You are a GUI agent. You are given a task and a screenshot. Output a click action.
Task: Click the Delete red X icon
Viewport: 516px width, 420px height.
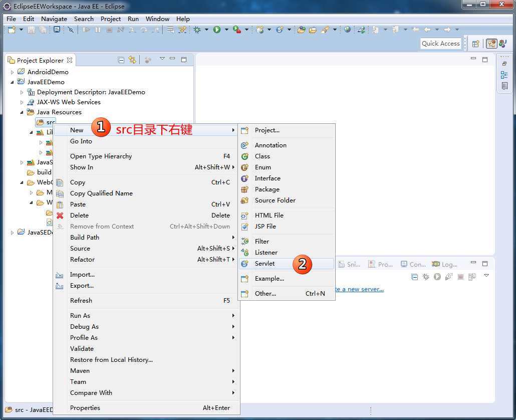coord(60,216)
